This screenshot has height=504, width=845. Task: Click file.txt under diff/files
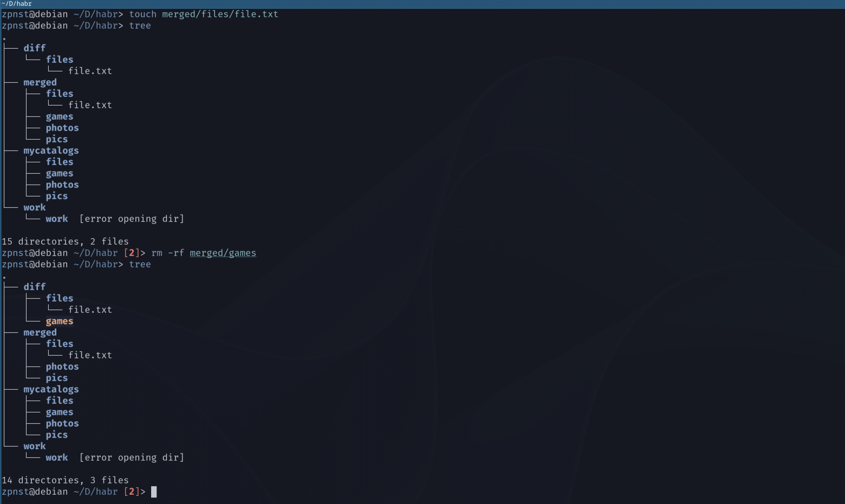[x=90, y=70]
